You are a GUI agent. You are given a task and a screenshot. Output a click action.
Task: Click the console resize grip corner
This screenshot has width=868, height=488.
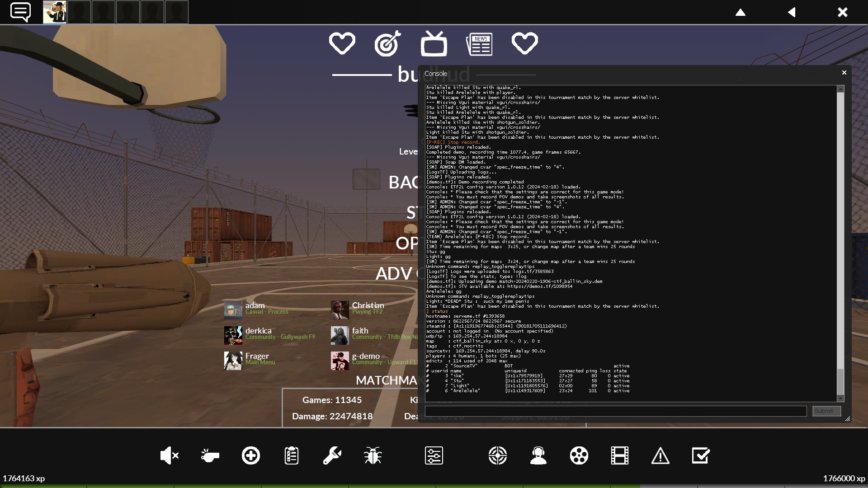click(x=847, y=419)
